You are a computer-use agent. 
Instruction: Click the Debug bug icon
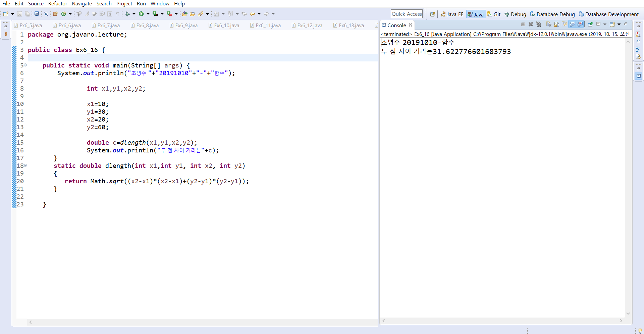click(127, 14)
